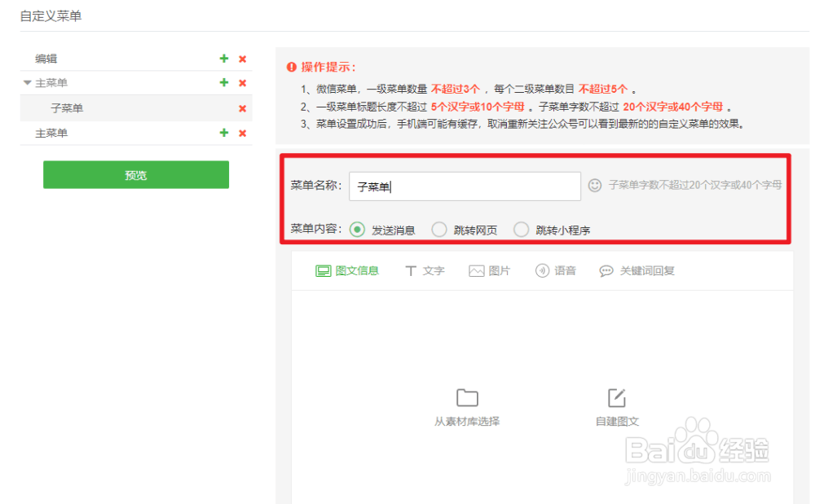Click the green 预览 preview button
815x504 pixels.
click(135, 174)
